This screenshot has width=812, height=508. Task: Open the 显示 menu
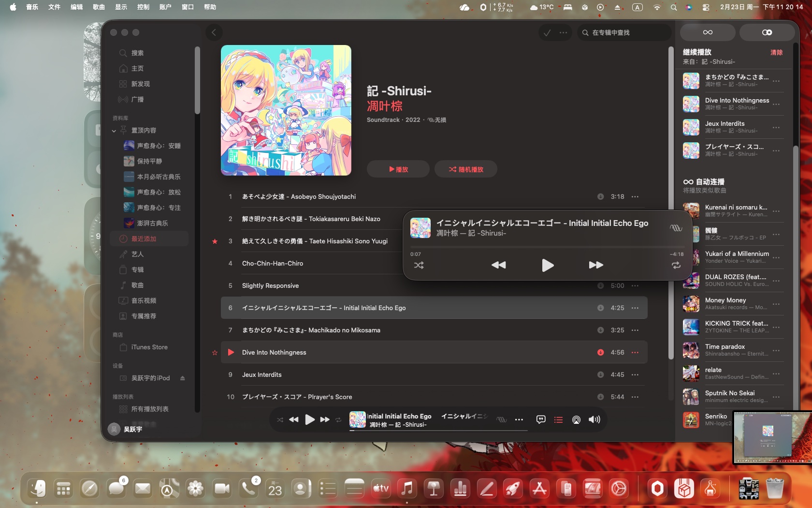121,7
